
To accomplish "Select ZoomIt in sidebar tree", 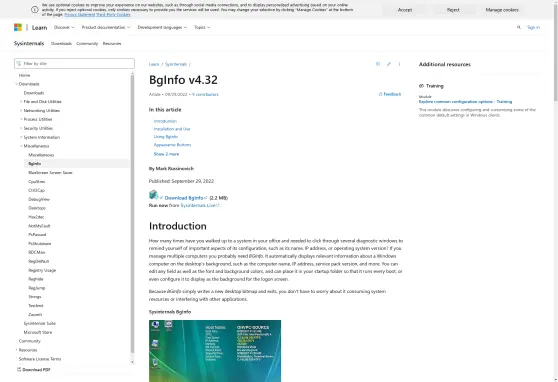I will click(35, 315).
